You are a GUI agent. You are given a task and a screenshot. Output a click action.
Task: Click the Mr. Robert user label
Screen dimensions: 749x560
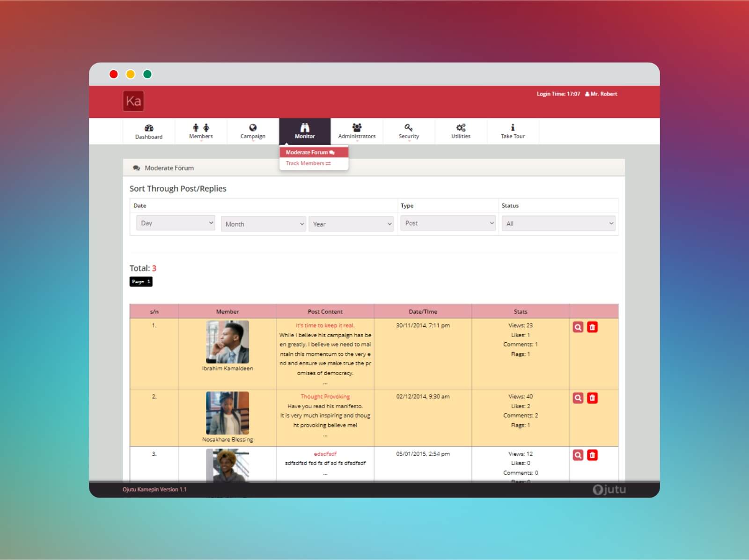601,94
